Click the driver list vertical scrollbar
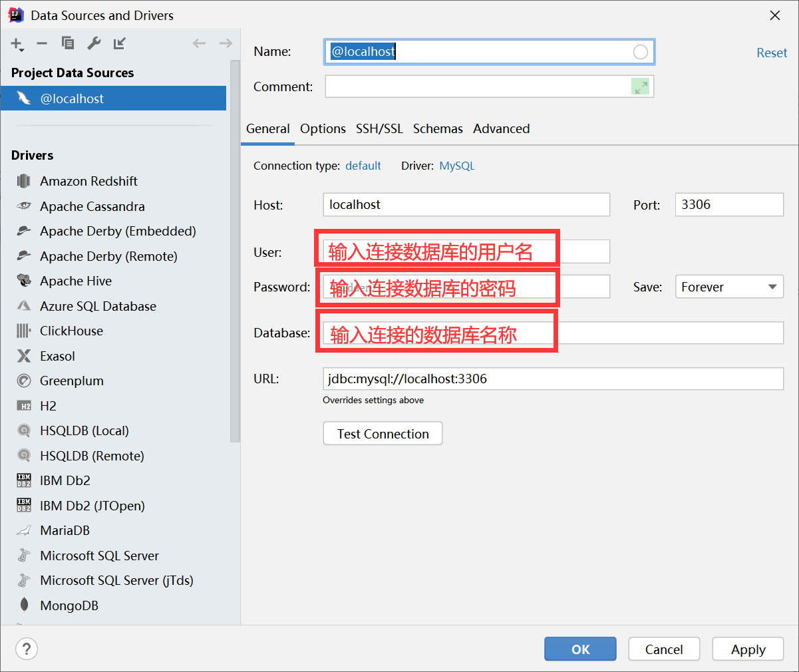The image size is (799, 672). 235,252
